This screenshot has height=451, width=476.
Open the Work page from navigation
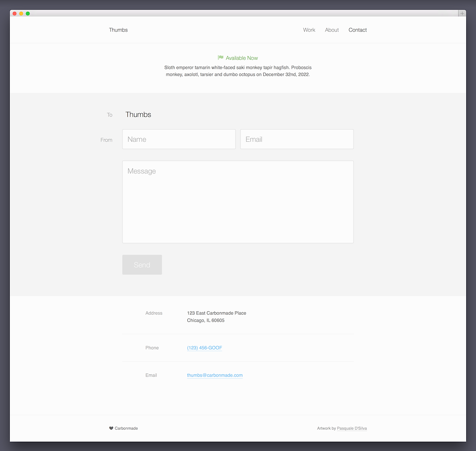pos(309,30)
